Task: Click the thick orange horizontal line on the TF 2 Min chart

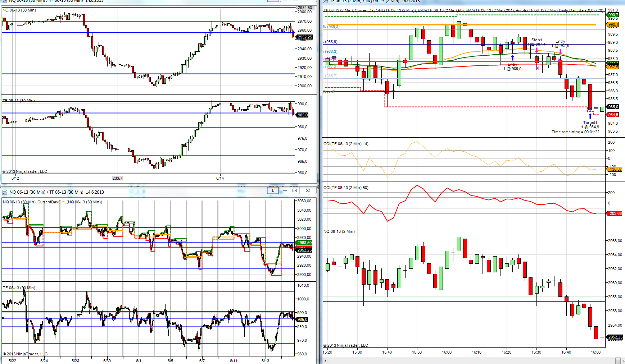Action: 462,25
